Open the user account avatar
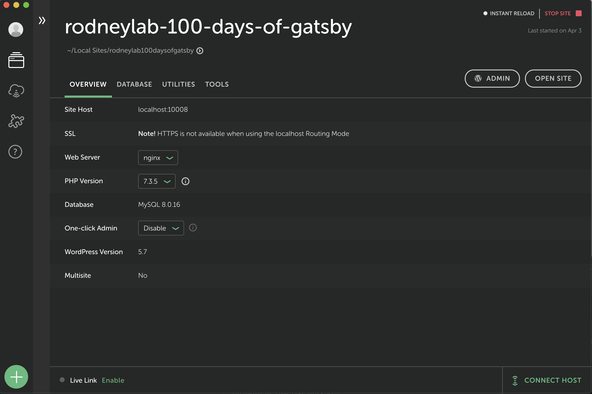The height and width of the screenshot is (394, 592). [x=16, y=29]
